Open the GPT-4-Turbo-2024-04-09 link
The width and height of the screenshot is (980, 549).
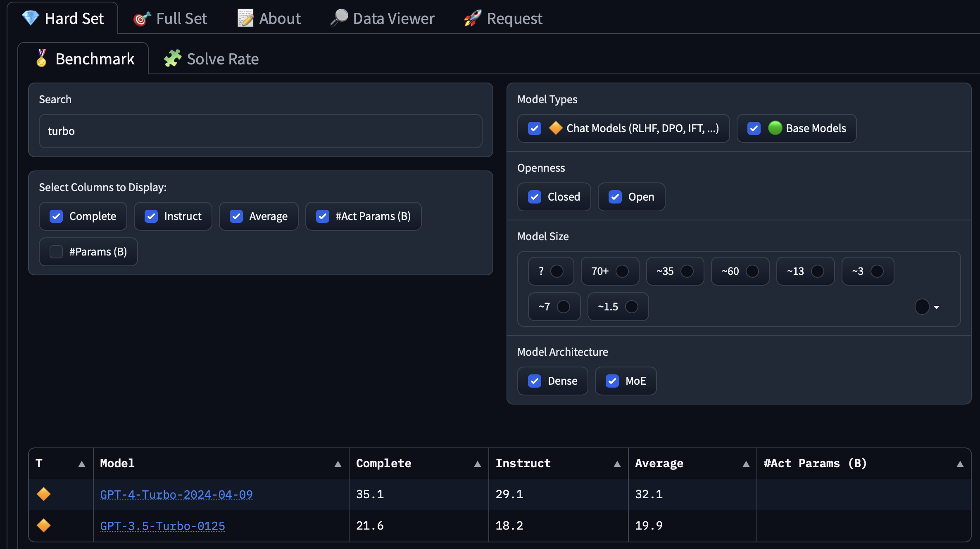176,494
